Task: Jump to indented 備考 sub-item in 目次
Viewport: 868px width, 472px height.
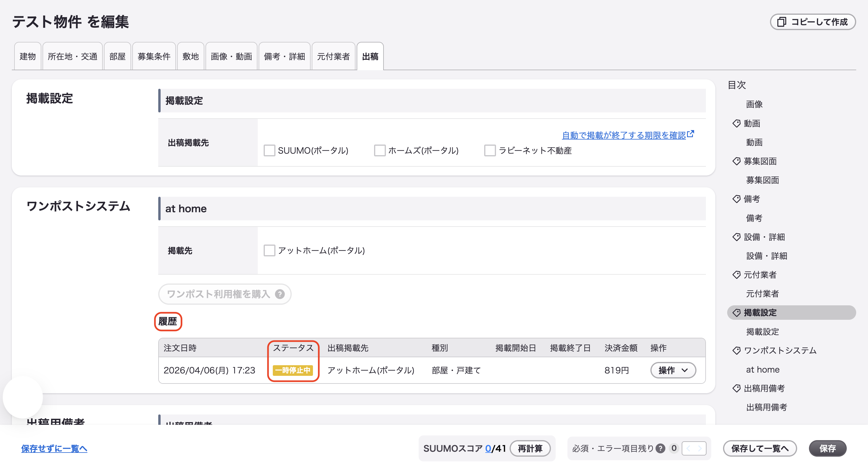Action: (754, 218)
